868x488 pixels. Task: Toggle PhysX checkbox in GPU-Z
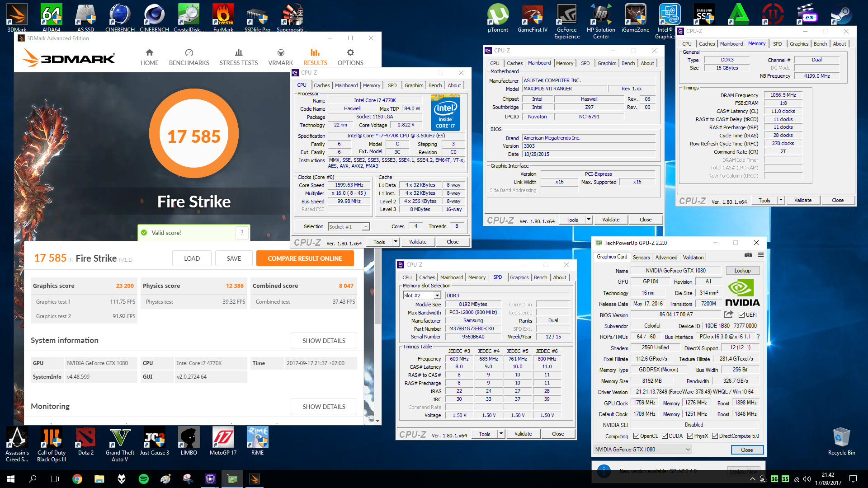690,436
